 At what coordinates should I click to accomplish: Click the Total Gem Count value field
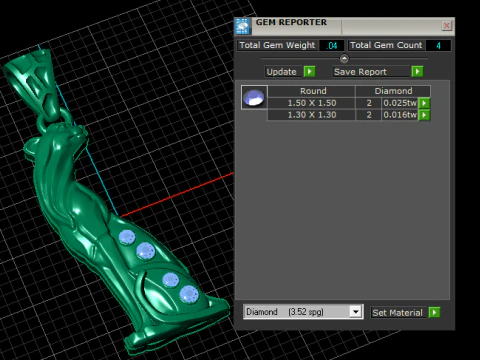pyautogui.click(x=438, y=45)
